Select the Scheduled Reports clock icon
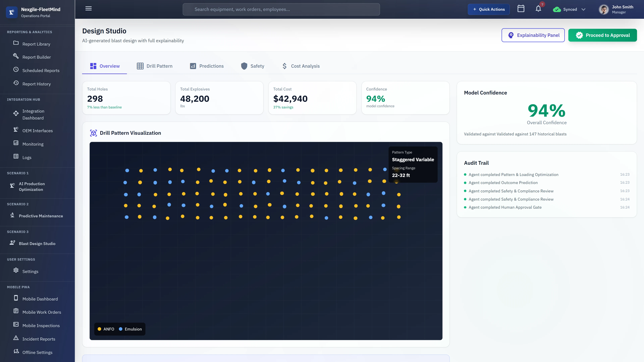Screen dimensions: 644x362 coord(16,70)
